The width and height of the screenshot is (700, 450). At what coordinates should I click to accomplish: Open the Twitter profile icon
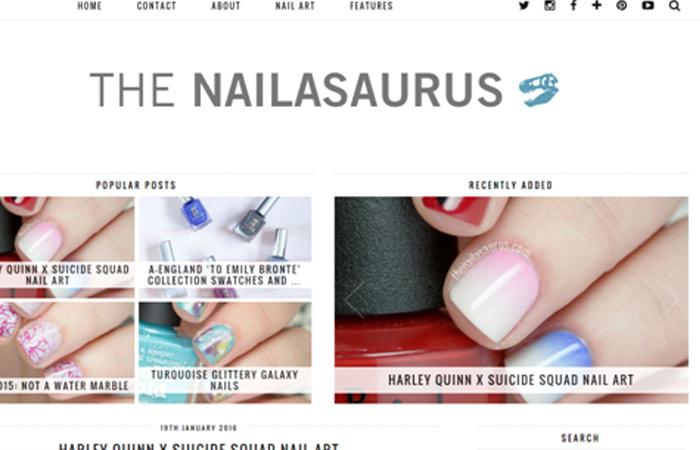pyautogui.click(x=524, y=5)
